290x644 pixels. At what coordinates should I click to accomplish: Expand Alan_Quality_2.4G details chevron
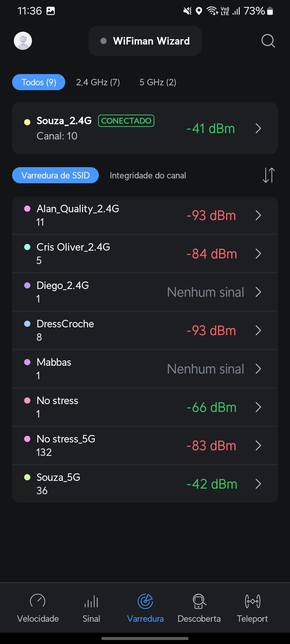coord(258,215)
